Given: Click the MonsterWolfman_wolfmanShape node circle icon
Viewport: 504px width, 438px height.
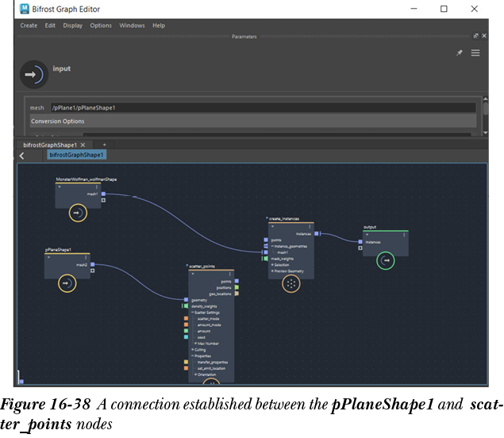Looking at the screenshot, I should click(x=78, y=212).
